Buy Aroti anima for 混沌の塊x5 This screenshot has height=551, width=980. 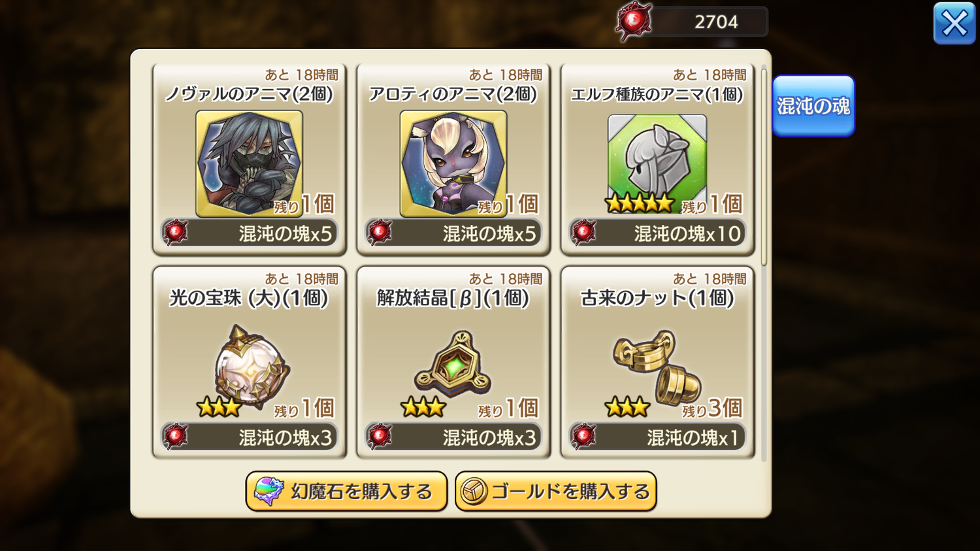tap(453, 233)
